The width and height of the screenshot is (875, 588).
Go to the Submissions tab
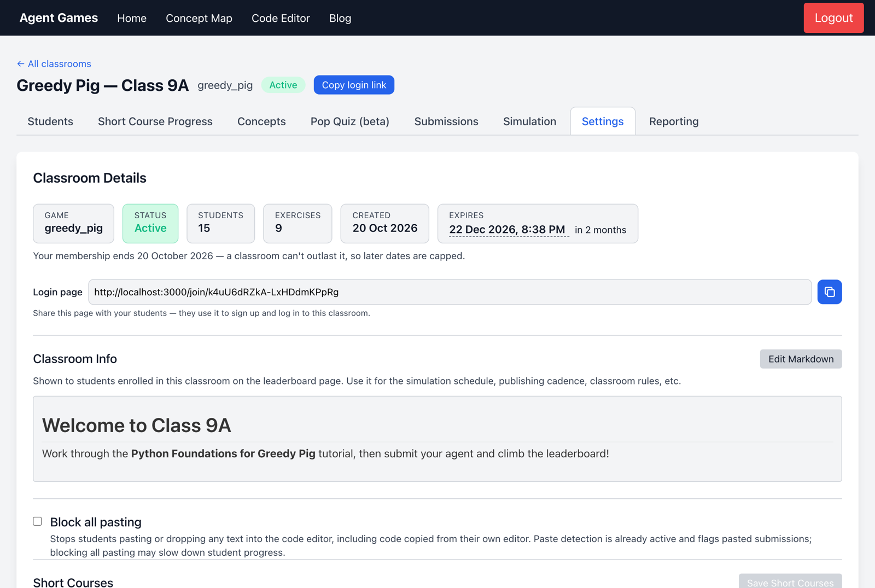pos(446,121)
